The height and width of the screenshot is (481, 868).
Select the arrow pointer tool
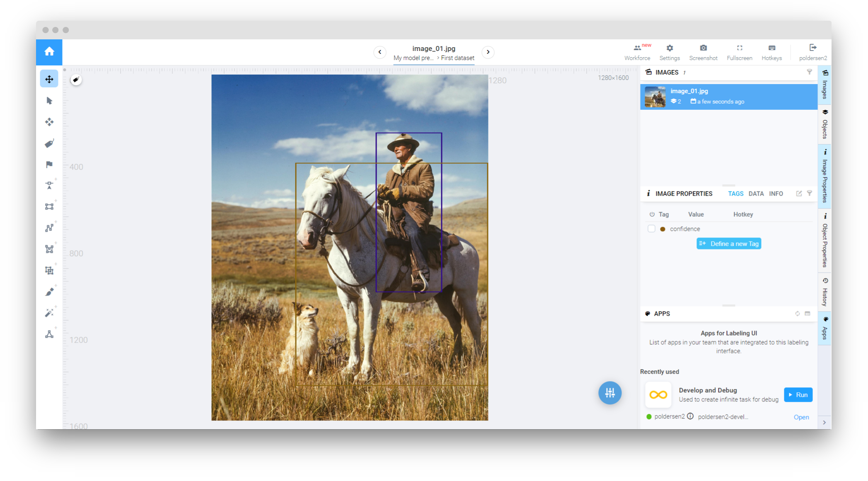tap(49, 101)
